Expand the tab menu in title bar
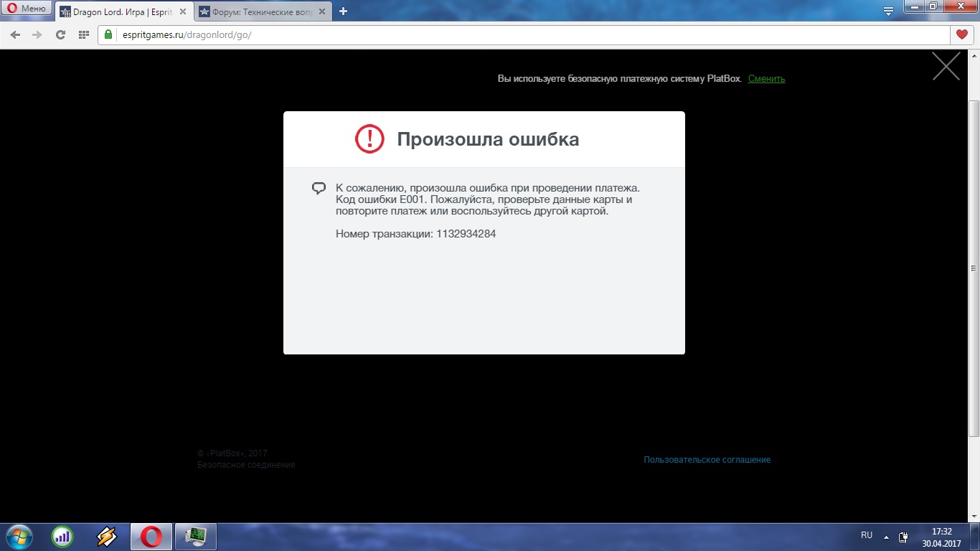 (888, 11)
